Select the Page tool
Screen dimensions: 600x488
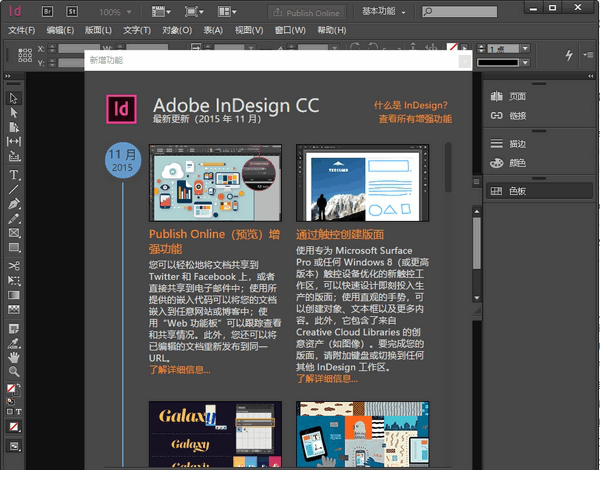14,127
